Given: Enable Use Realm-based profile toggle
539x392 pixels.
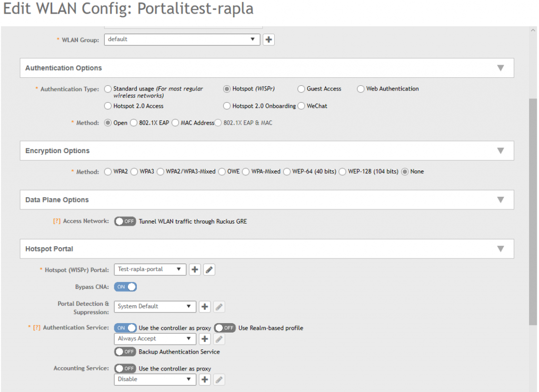Looking at the screenshot, I should (225, 328).
